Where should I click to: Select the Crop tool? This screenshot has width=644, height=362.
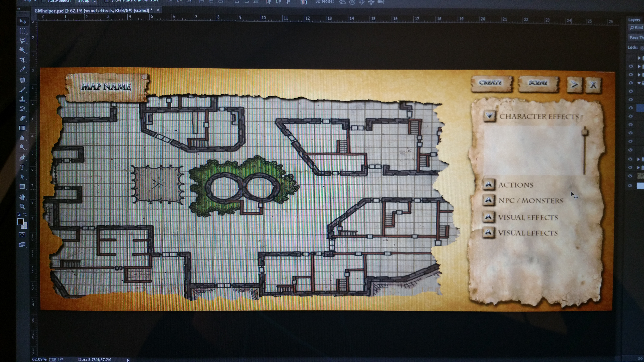tap(22, 59)
